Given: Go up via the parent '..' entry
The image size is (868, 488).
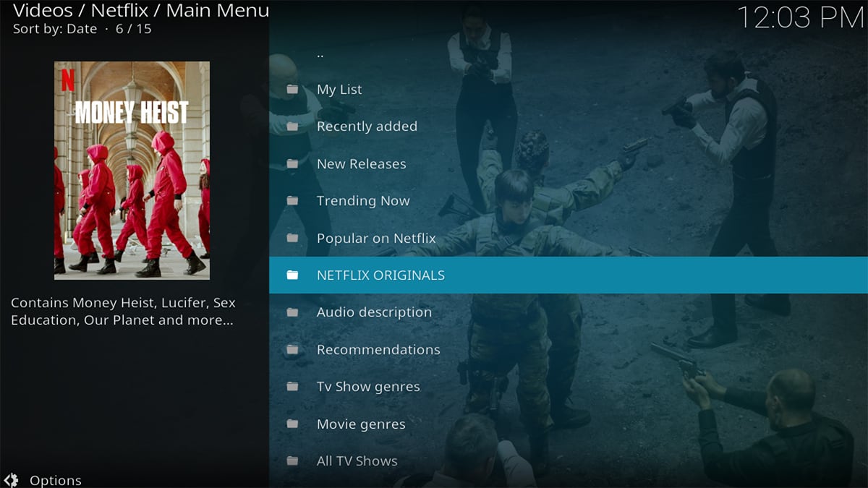Looking at the screenshot, I should pos(320,53).
